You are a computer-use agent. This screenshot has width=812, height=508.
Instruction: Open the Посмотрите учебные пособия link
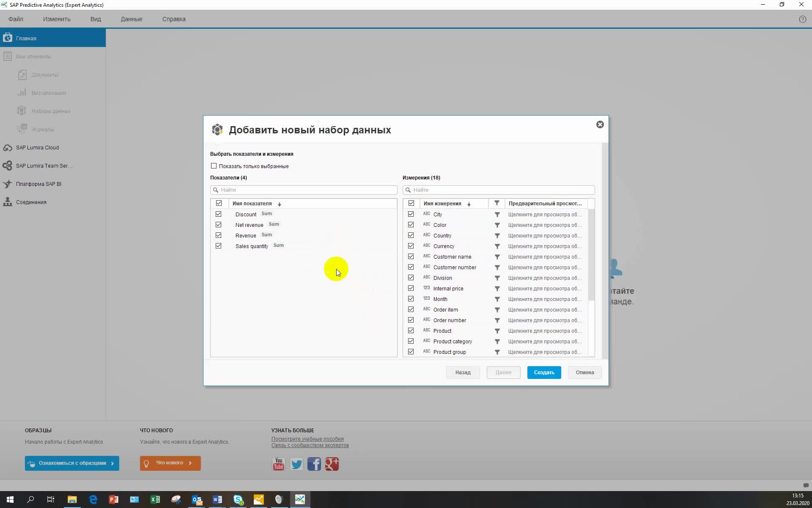tap(307, 439)
